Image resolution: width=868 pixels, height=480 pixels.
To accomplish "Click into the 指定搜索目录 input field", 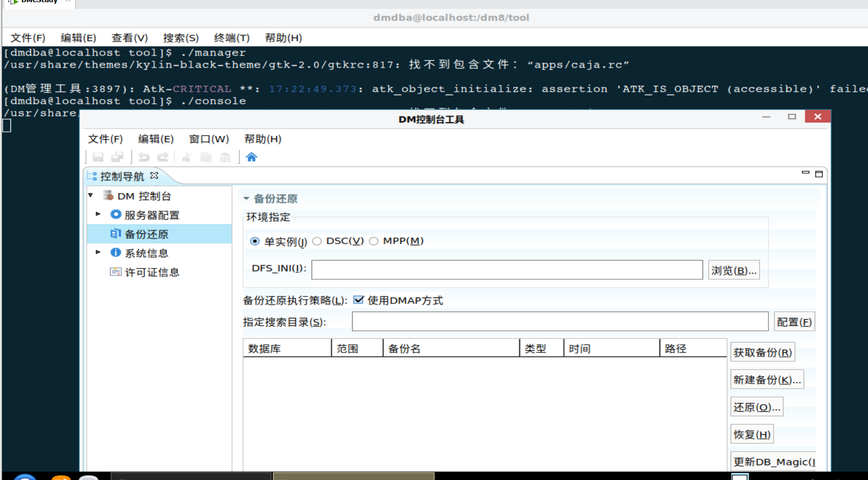I will coord(560,322).
